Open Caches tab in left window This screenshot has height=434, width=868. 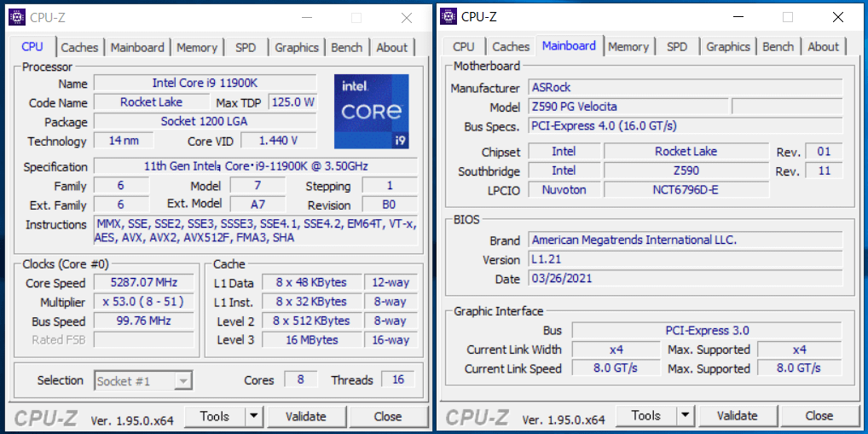tap(79, 48)
